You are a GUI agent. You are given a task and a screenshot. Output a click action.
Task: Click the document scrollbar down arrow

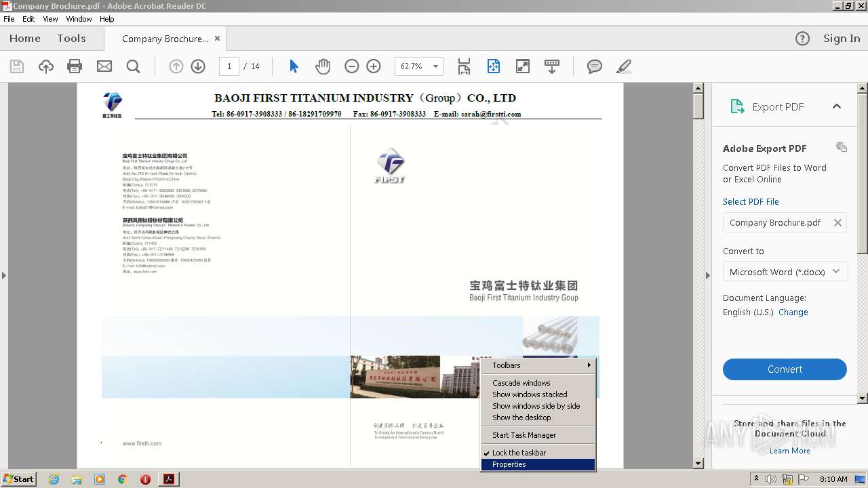point(698,464)
